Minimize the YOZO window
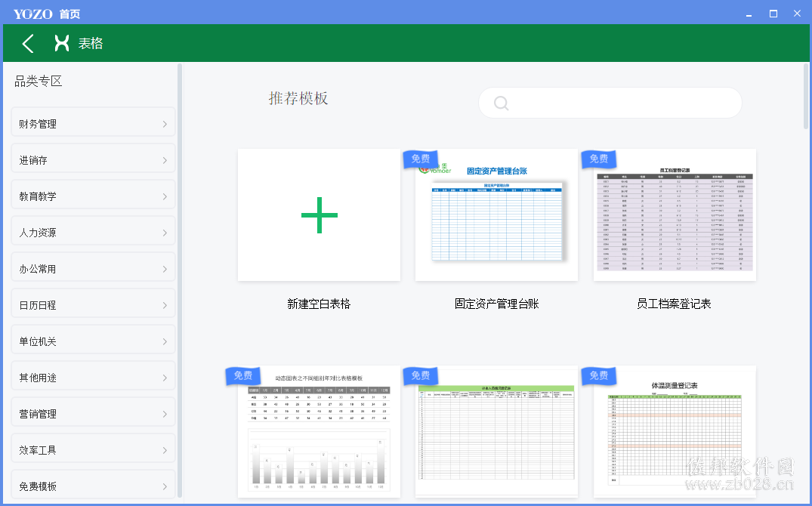The width and height of the screenshot is (812, 506). coord(749,14)
